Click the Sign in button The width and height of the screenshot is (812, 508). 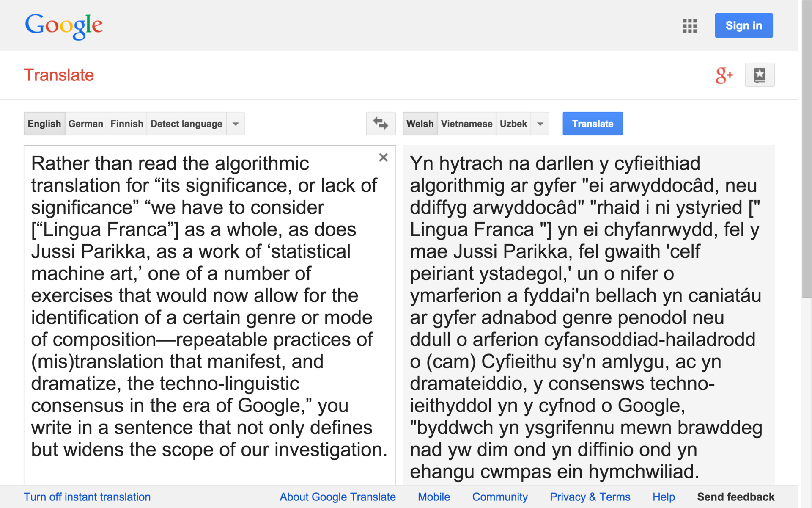tap(743, 25)
